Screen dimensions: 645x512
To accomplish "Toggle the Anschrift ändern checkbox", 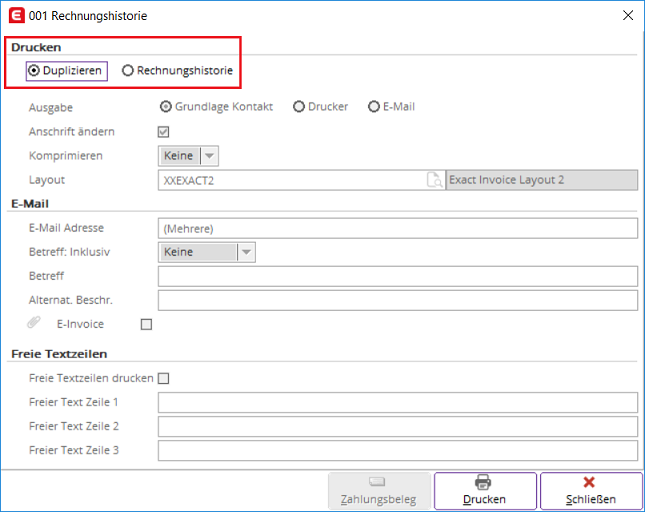I will [163, 132].
